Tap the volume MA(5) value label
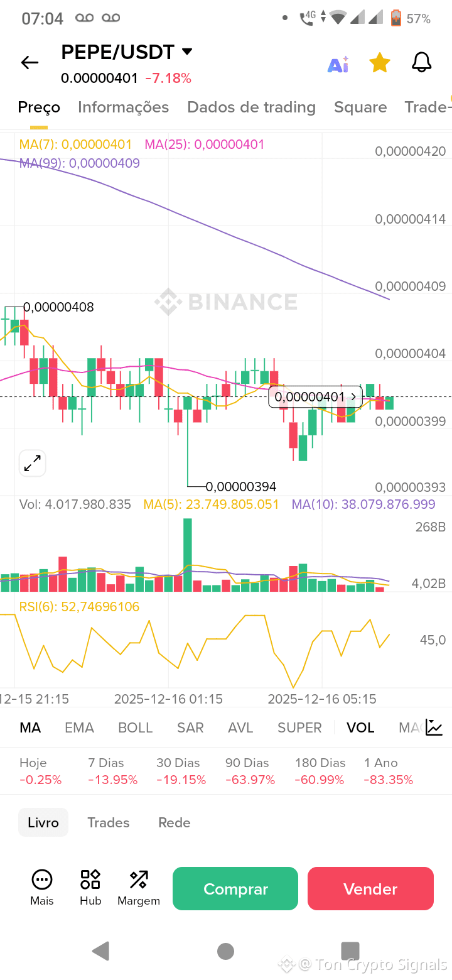Screen dimensions: 452x980 click(x=211, y=504)
